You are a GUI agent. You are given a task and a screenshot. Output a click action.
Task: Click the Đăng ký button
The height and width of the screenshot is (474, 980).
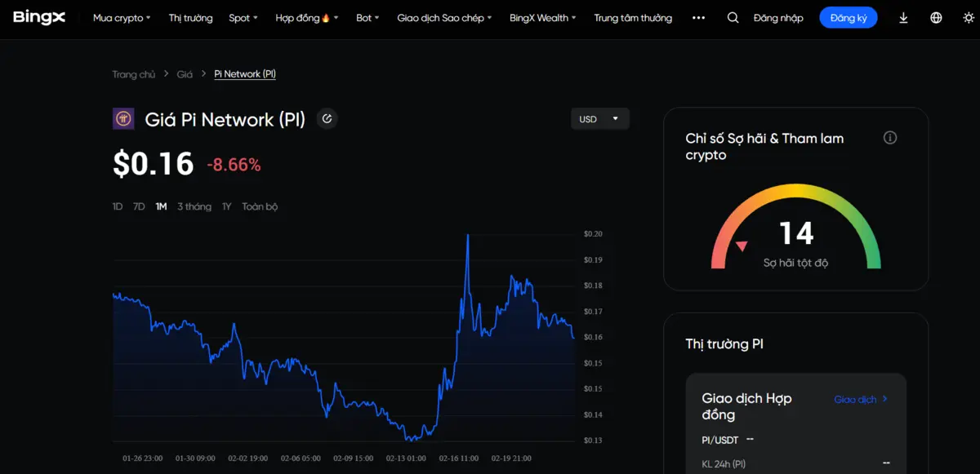coord(848,18)
